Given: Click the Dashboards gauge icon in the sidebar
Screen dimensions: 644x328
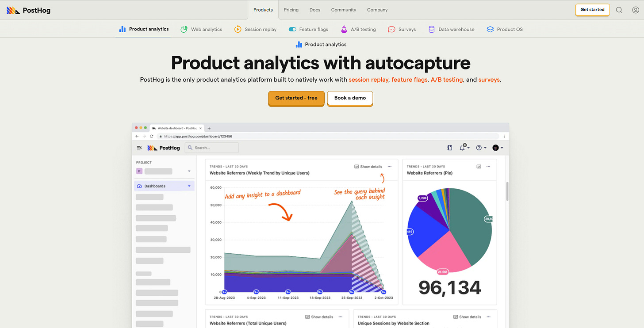Looking at the screenshot, I should [139, 186].
